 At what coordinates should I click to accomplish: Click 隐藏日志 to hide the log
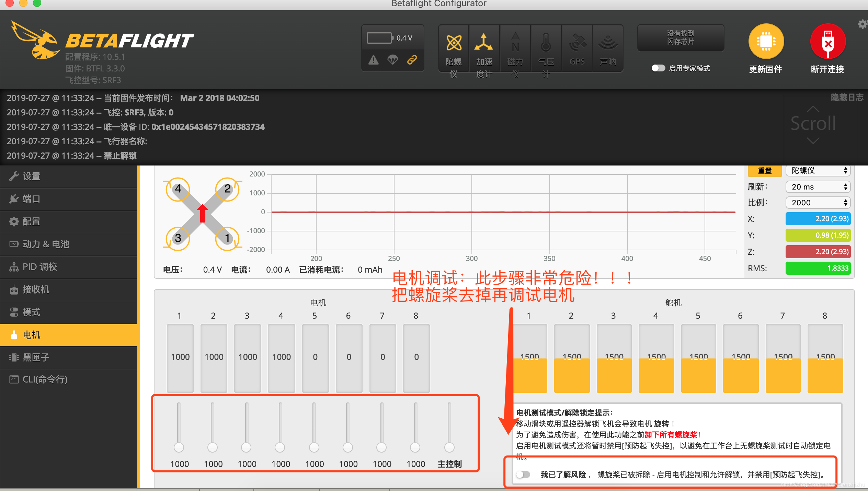click(x=847, y=98)
